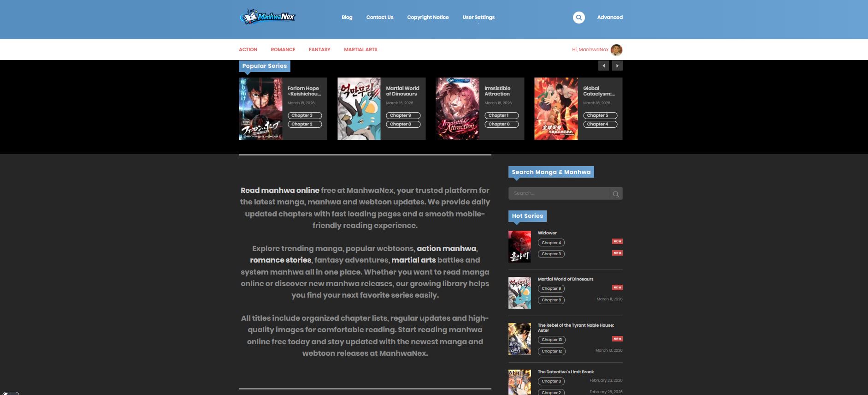
Task: Read Aster Chapter 13
Action: click(552, 340)
